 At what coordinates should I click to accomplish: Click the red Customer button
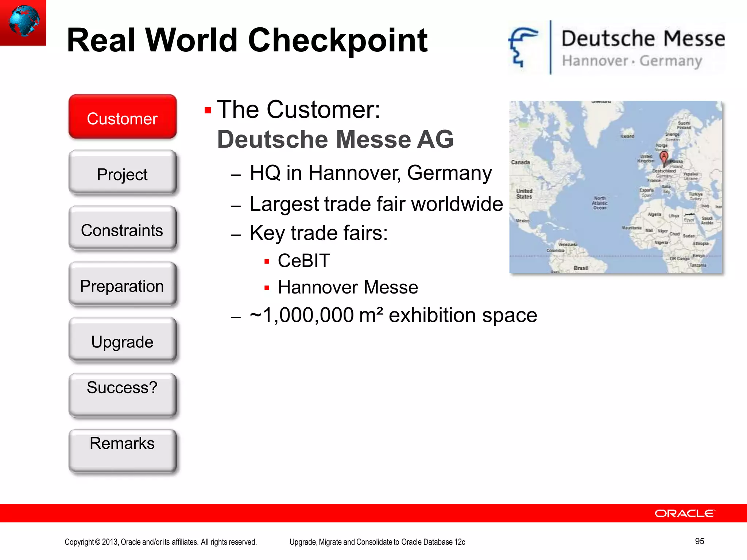[x=123, y=117]
